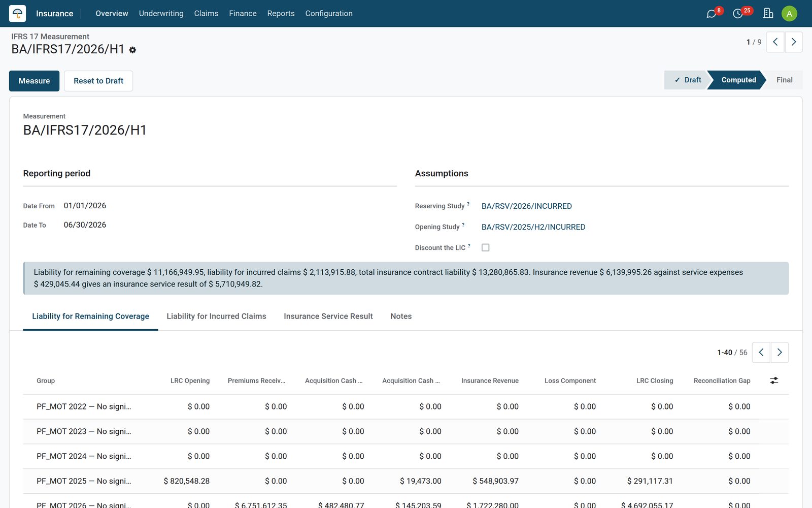Go to next record arrow next to 1 / 9
The image size is (812, 508).
pos(794,42)
